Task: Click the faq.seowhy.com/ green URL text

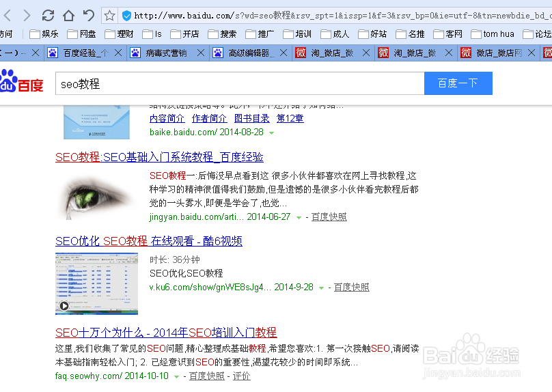Action: tap(89, 376)
